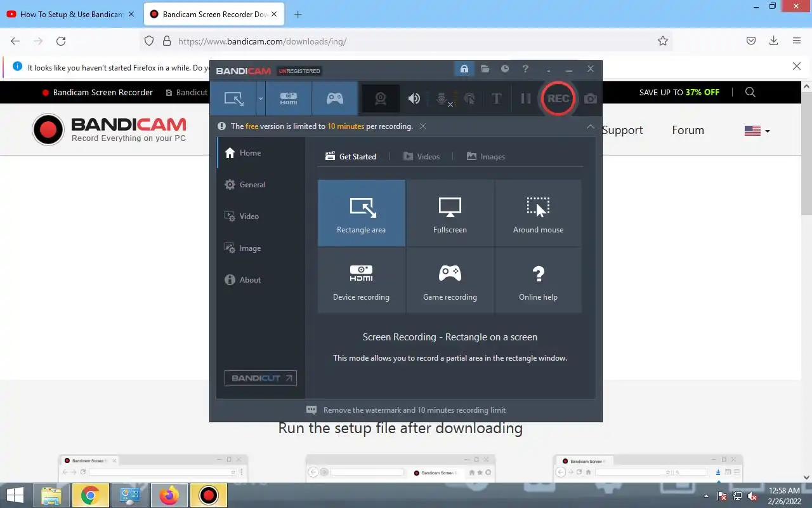Click the Bandicam website logo
The image size is (812, 508).
tap(109, 130)
